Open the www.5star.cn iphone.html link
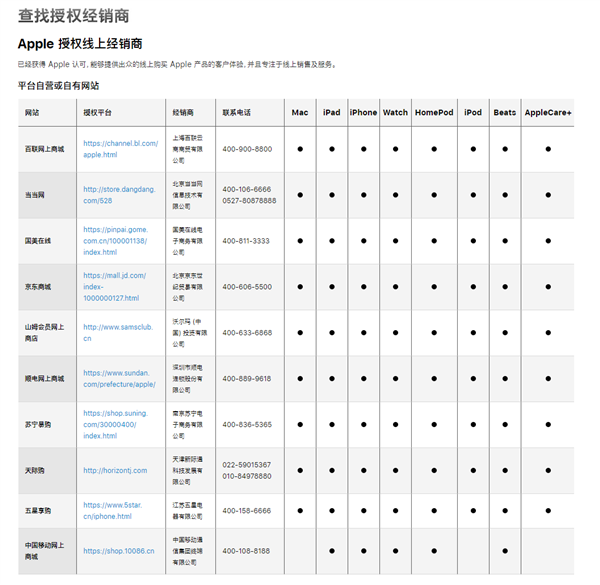 pyautogui.click(x=112, y=510)
